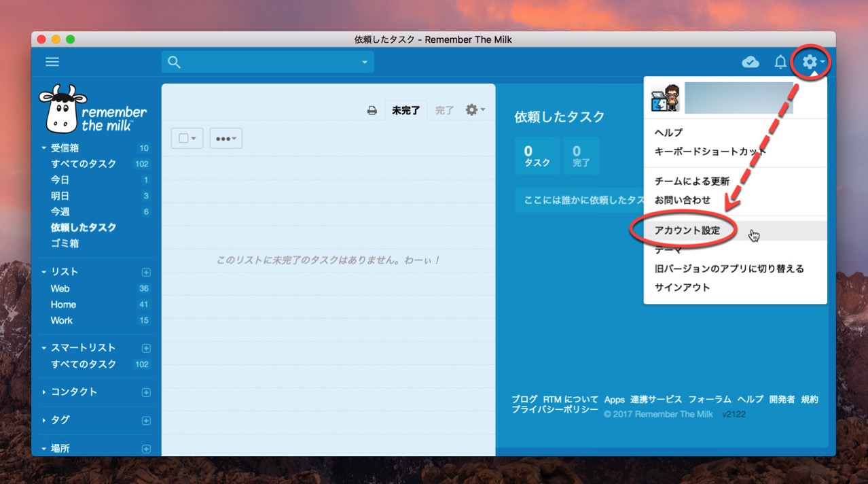Collapse the 場所 section
The height and width of the screenshot is (484, 868).
[x=44, y=449]
